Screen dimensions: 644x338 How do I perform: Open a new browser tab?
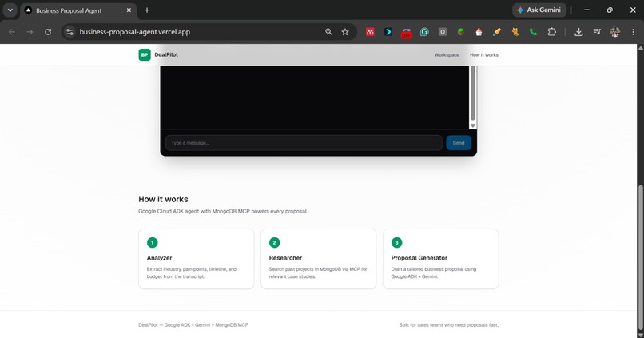point(147,10)
